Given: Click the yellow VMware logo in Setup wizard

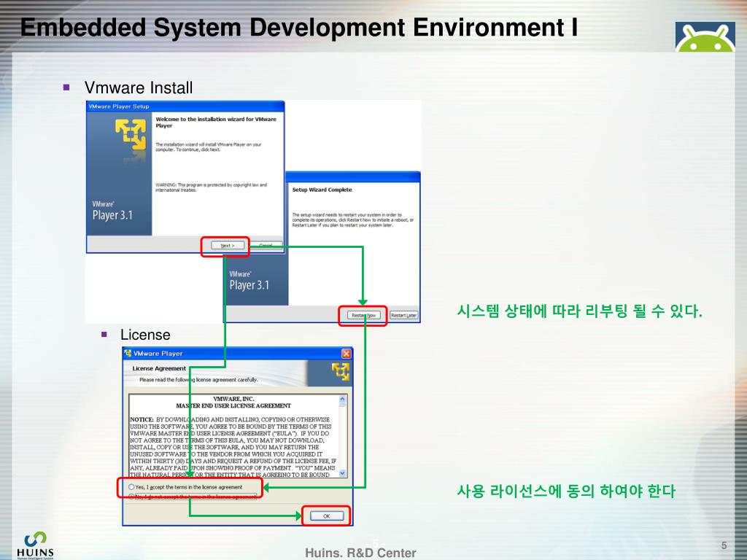Looking at the screenshot, I should pyautogui.click(x=131, y=135).
